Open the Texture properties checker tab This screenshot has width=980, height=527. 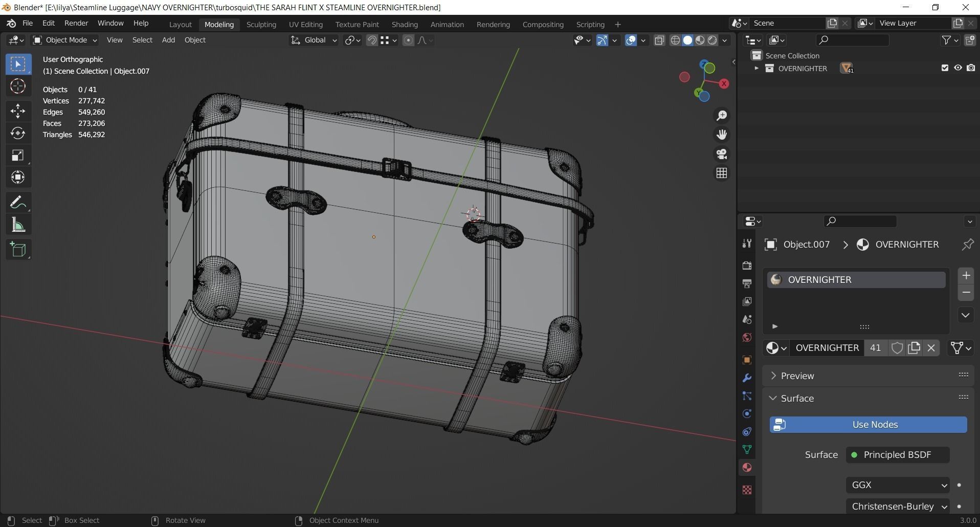747,490
